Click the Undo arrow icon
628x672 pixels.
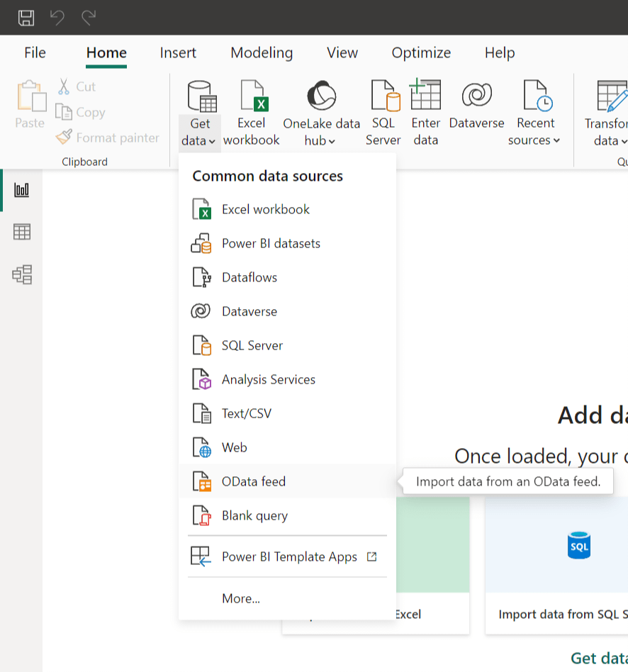tap(57, 18)
